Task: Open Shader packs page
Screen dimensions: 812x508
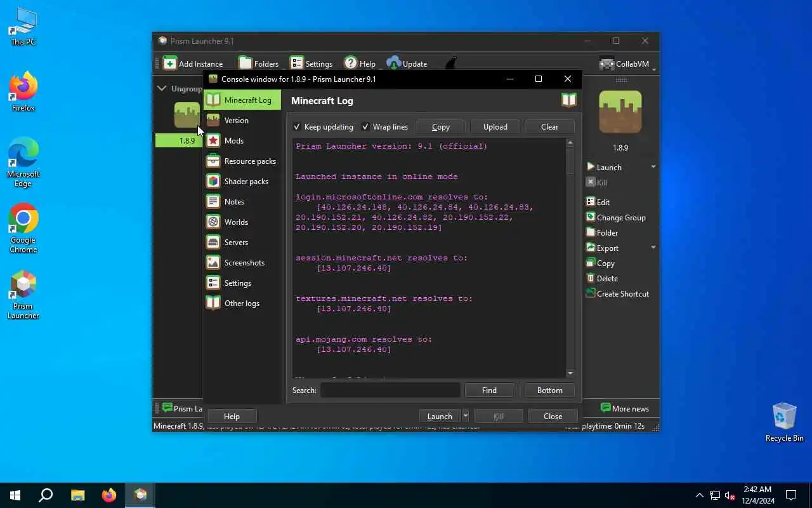Action: point(242,181)
